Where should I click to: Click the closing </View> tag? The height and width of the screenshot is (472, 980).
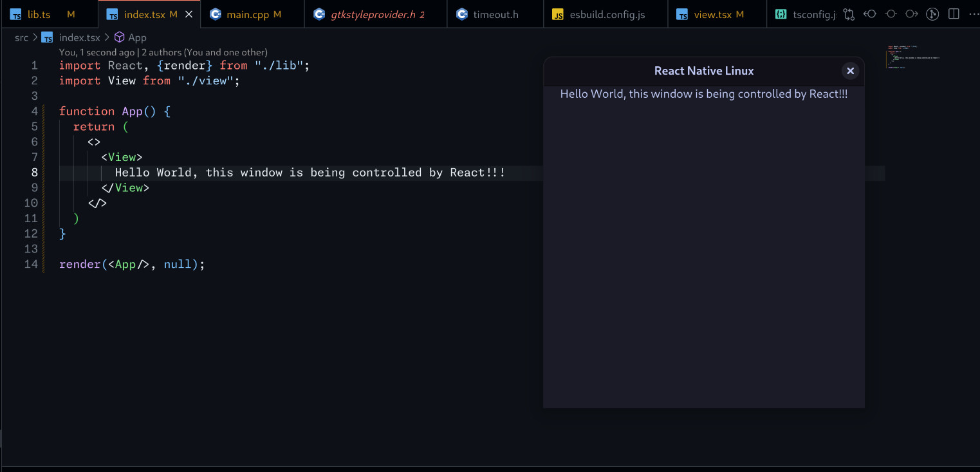coord(125,188)
